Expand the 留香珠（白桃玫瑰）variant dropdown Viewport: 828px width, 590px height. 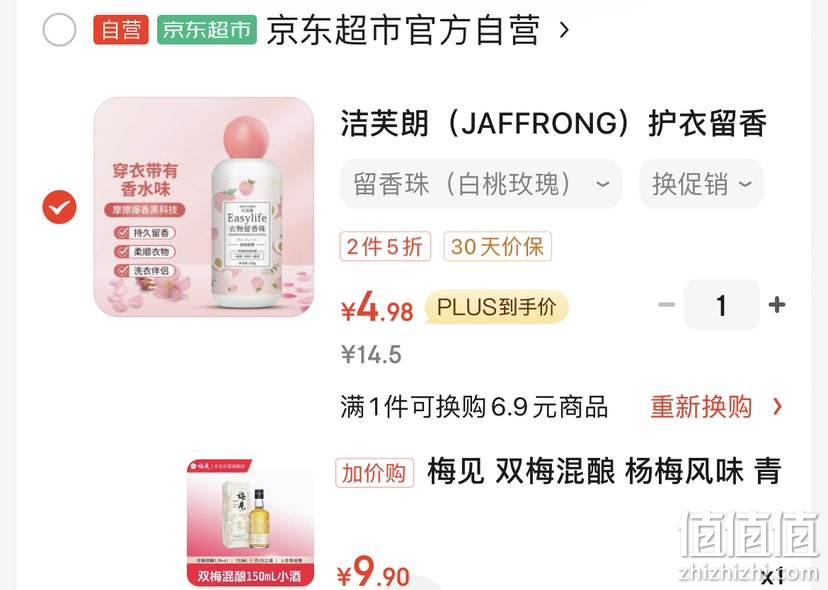(x=481, y=184)
